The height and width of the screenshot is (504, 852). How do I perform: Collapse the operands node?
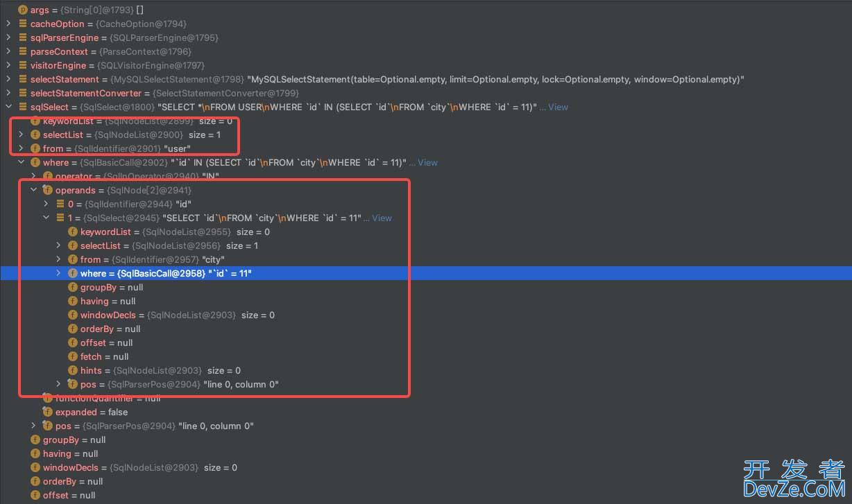33,191
